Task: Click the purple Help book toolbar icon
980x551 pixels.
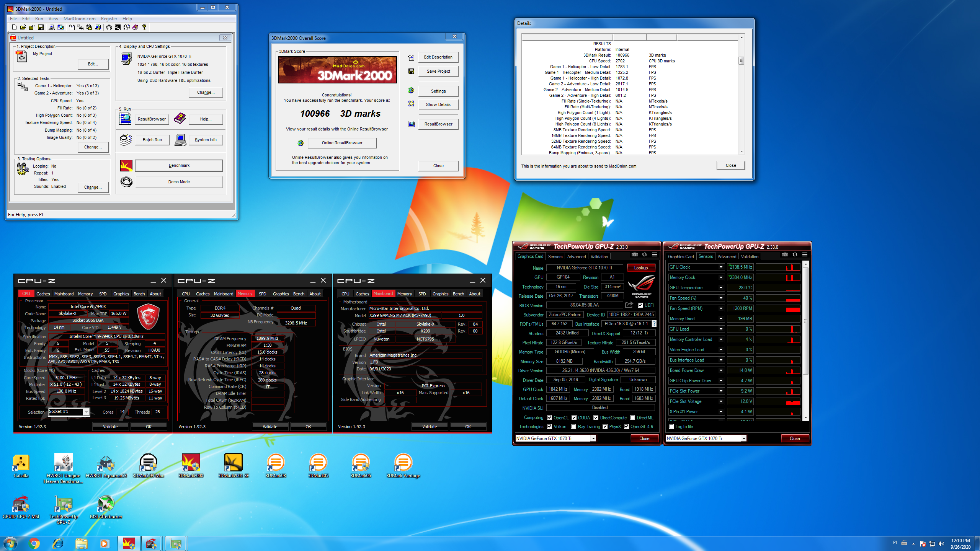Action: 136,27
